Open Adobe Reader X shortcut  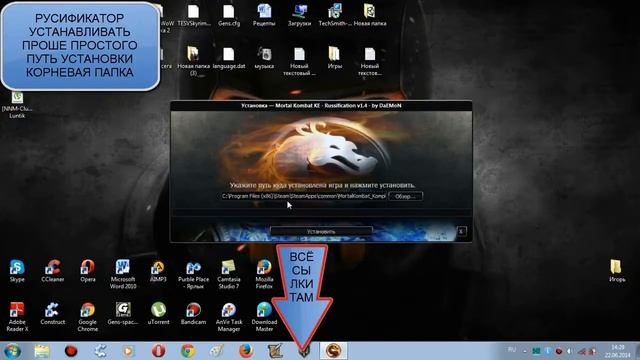click(x=17, y=317)
